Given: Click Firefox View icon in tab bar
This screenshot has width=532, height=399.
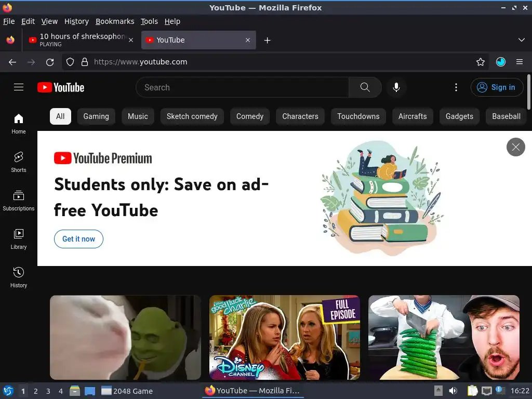Looking at the screenshot, I should [x=10, y=40].
